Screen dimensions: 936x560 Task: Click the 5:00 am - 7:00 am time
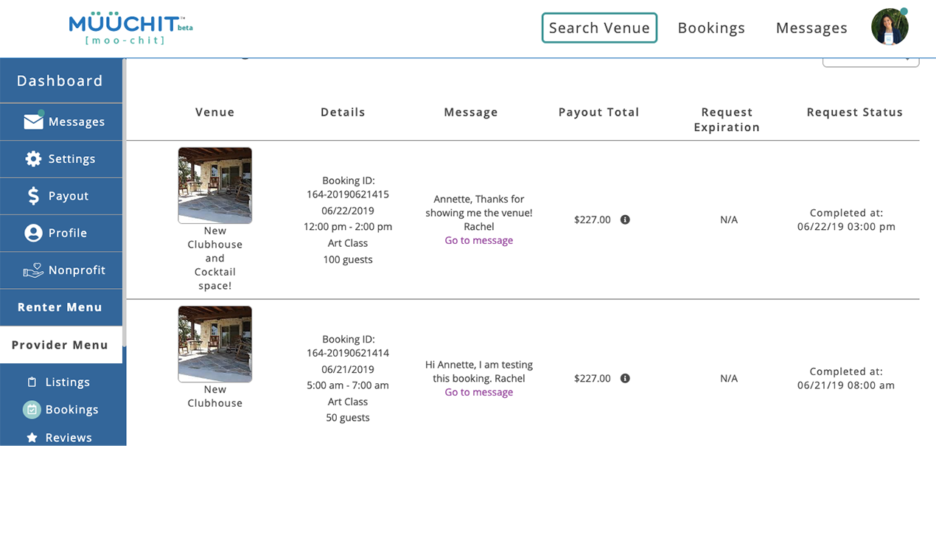[348, 385]
